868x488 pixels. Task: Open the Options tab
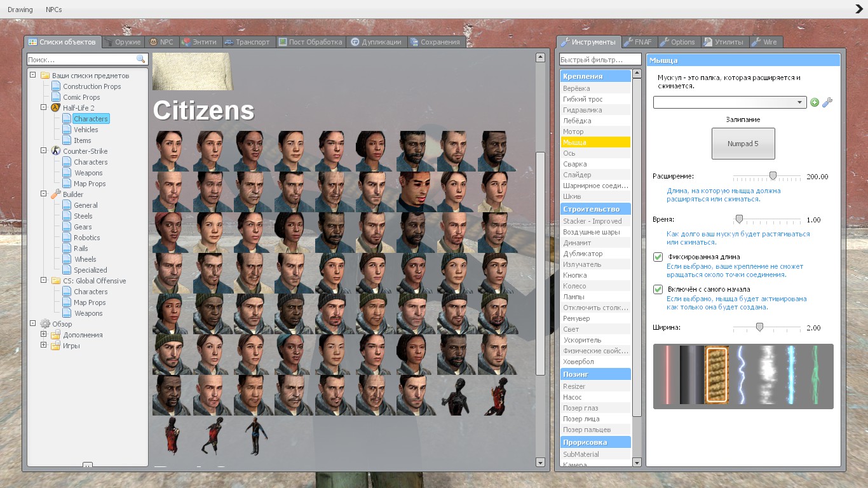click(677, 42)
